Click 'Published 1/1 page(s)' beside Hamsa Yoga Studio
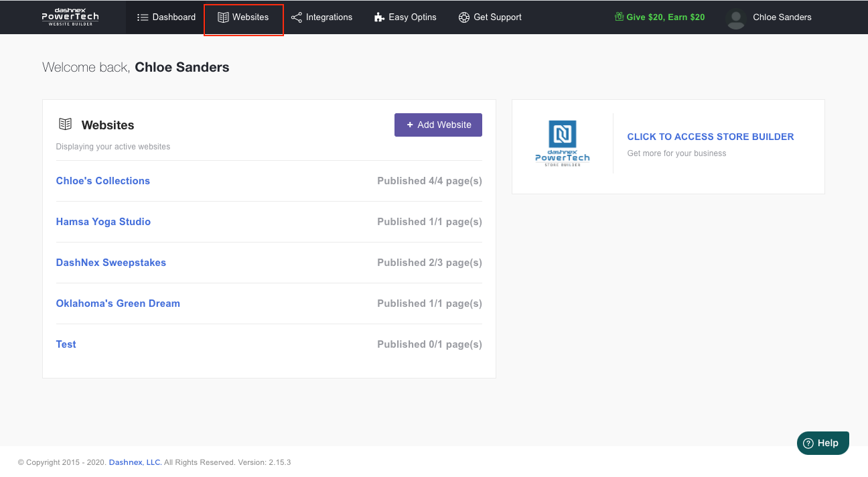868x477 pixels. 429,222
